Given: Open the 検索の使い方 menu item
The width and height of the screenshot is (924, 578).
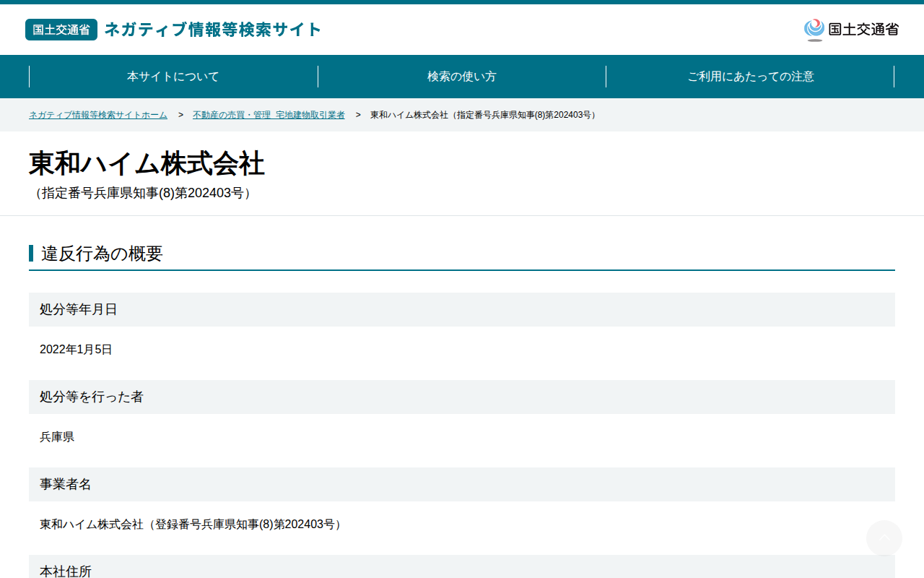Looking at the screenshot, I should coord(462,77).
